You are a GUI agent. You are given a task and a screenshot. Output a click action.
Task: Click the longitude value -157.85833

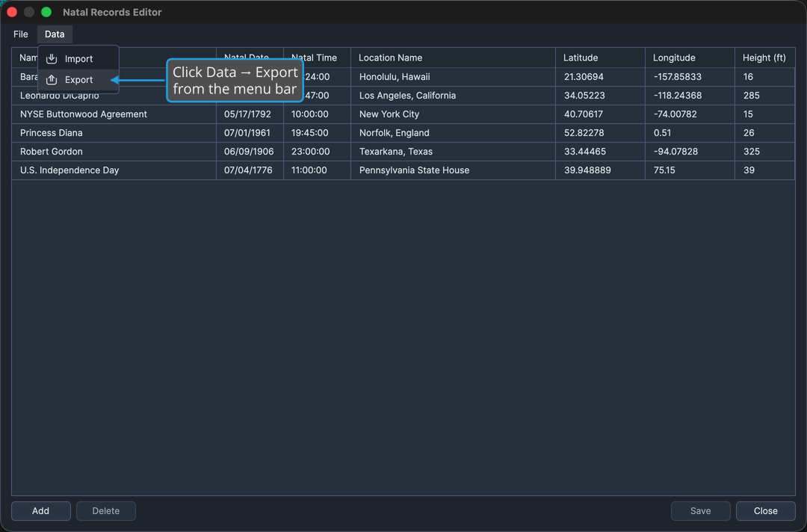677,77
